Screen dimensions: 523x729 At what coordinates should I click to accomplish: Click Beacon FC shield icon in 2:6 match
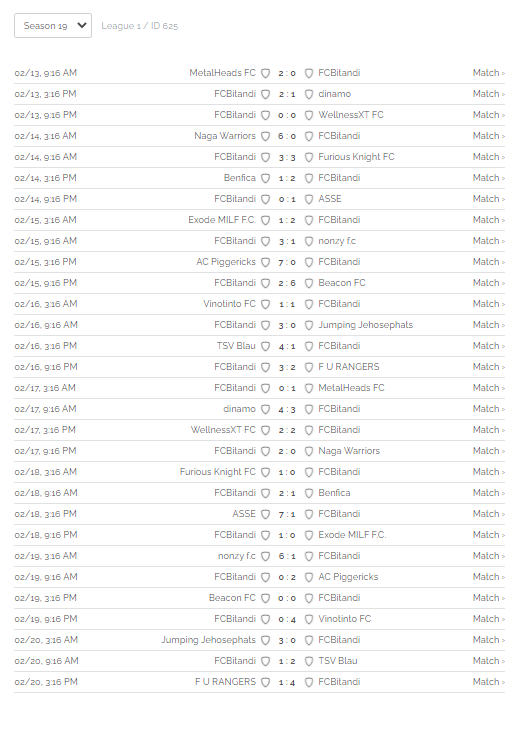pos(309,283)
